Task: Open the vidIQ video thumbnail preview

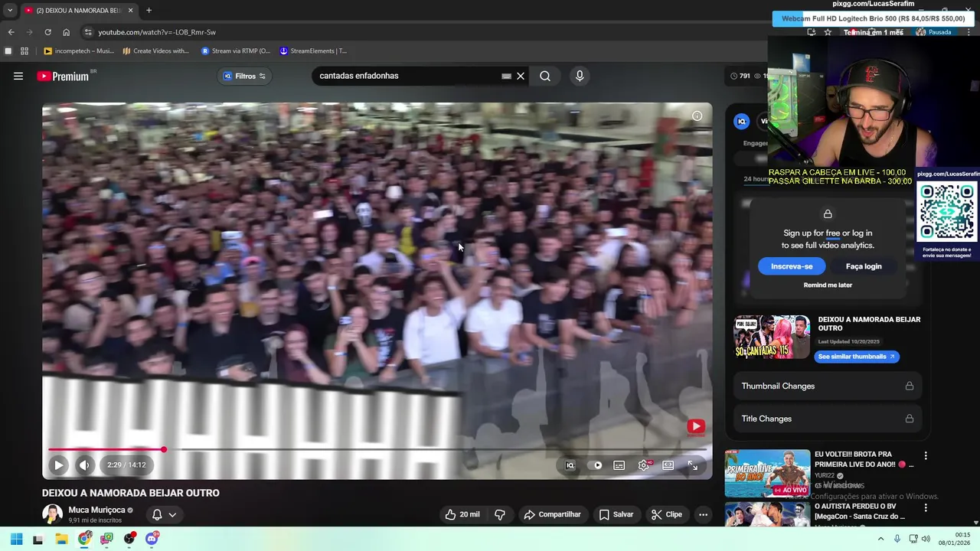Action: click(772, 337)
